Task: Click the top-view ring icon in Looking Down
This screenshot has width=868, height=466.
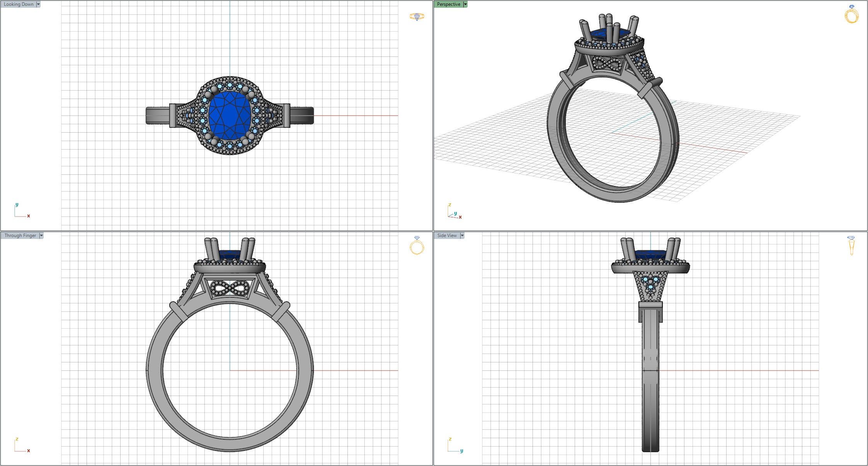Action: [x=417, y=17]
